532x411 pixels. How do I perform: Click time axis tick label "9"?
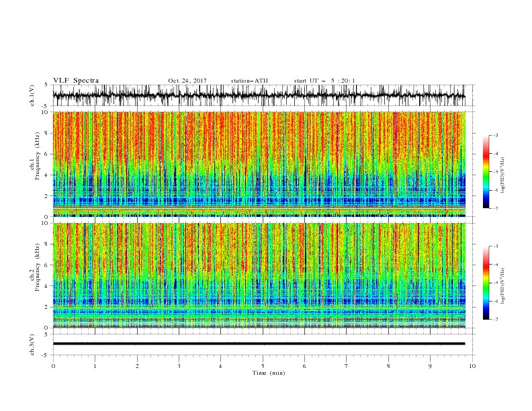click(430, 366)
